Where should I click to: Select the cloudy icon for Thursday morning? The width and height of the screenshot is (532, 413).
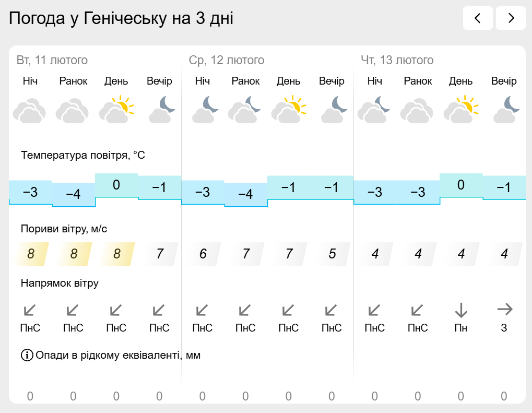coord(417,110)
